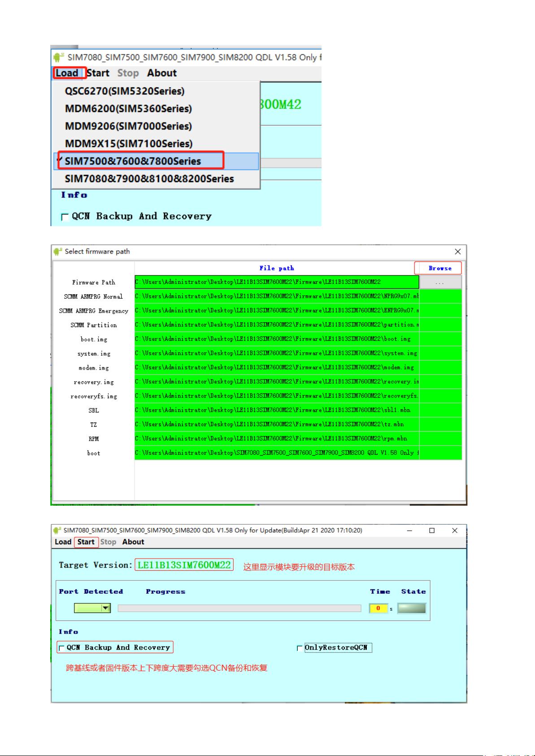
Task: Expand the Port Detected dropdown
Action: tap(106, 608)
